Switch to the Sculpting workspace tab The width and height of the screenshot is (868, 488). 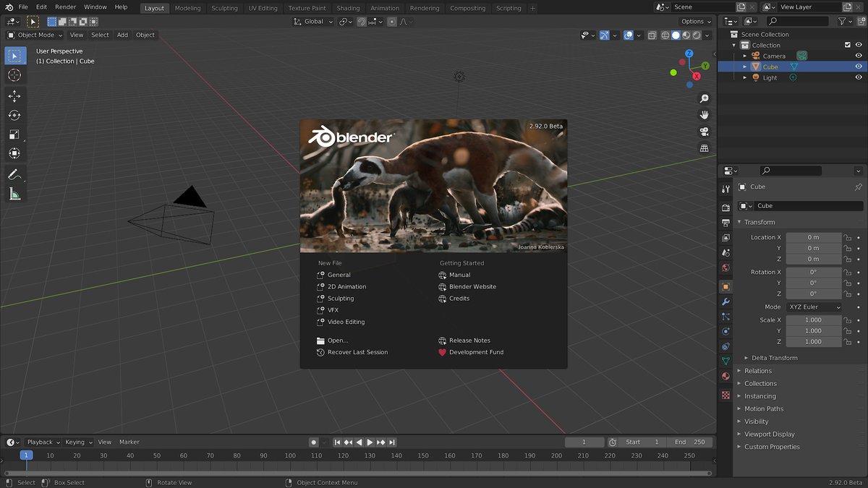[224, 8]
